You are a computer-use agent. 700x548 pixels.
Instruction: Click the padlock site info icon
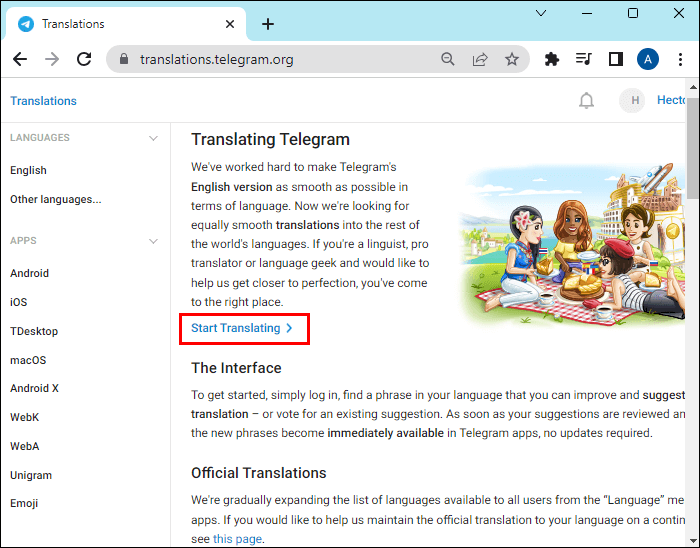click(124, 59)
